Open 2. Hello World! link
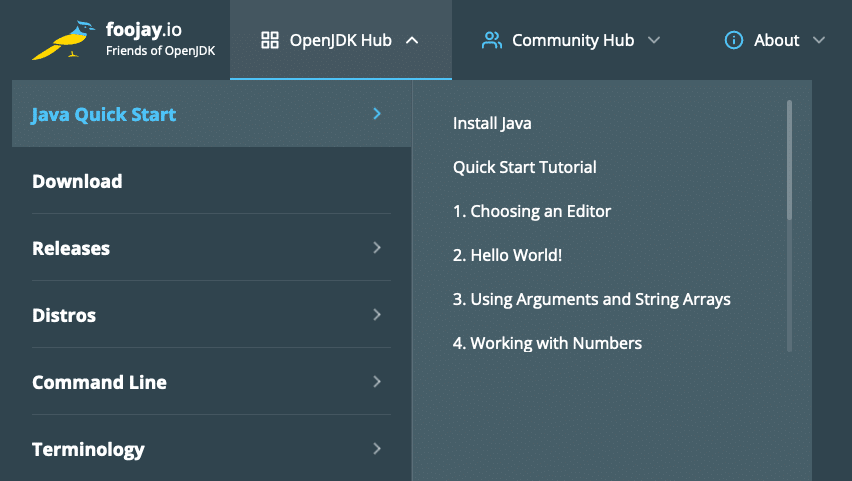This screenshot has height=481, width=852. (508, 255)
